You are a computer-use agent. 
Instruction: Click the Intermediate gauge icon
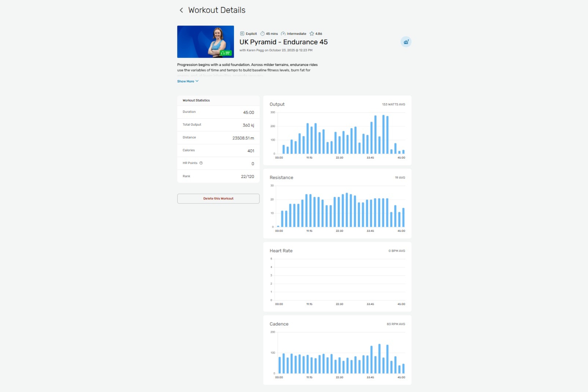coord(283,34)
